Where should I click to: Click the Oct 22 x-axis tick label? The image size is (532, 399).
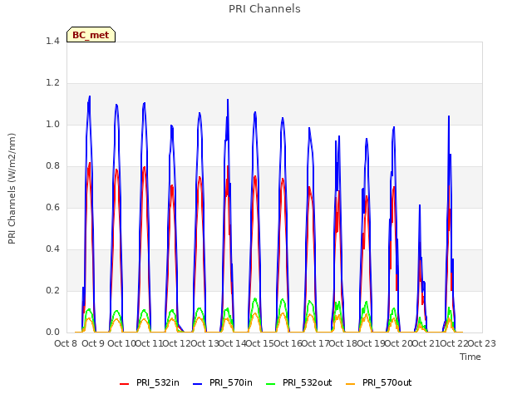(454, 343)
